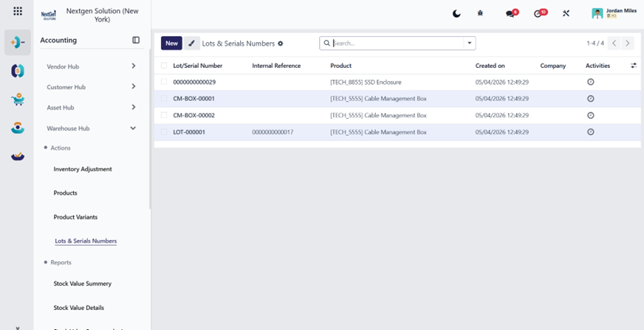Viewport: 644px width, 330px height.
Task: Go to previous page arrow
Action: [x=614, y=43]
